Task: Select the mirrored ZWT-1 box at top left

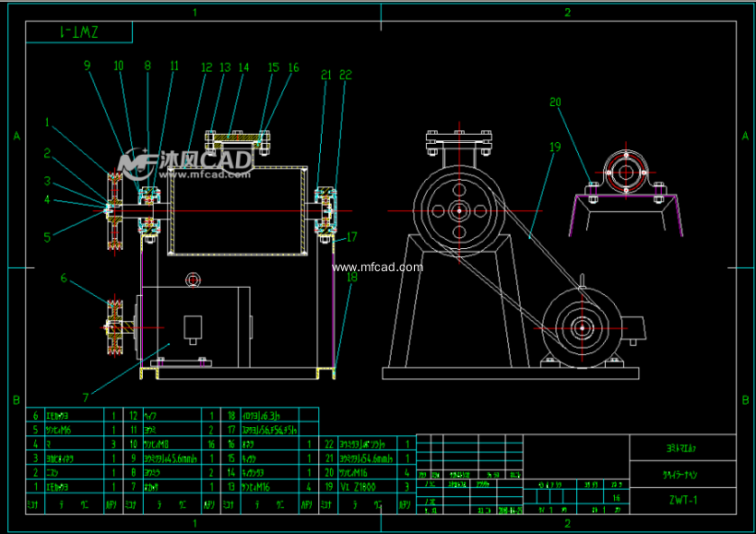Action: 79,32
